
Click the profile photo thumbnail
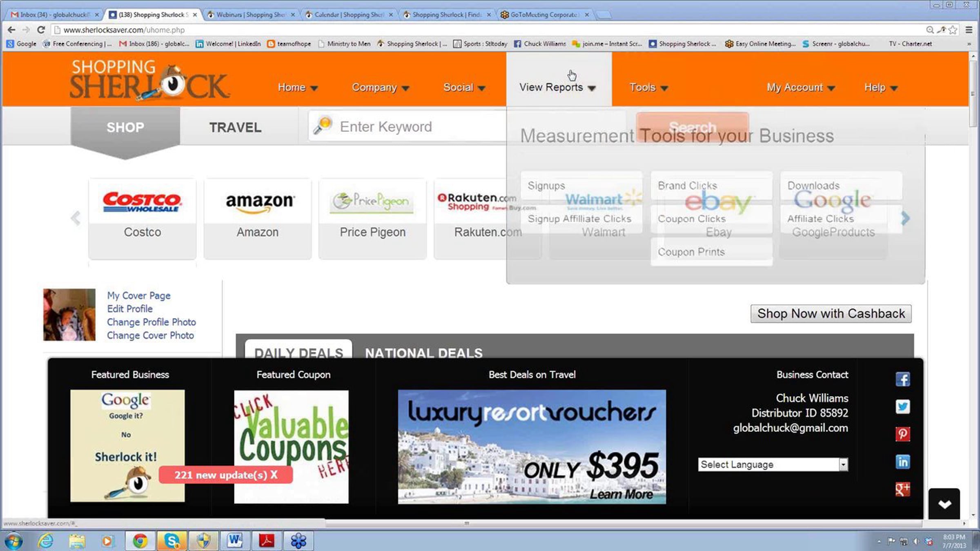point(69,315)
